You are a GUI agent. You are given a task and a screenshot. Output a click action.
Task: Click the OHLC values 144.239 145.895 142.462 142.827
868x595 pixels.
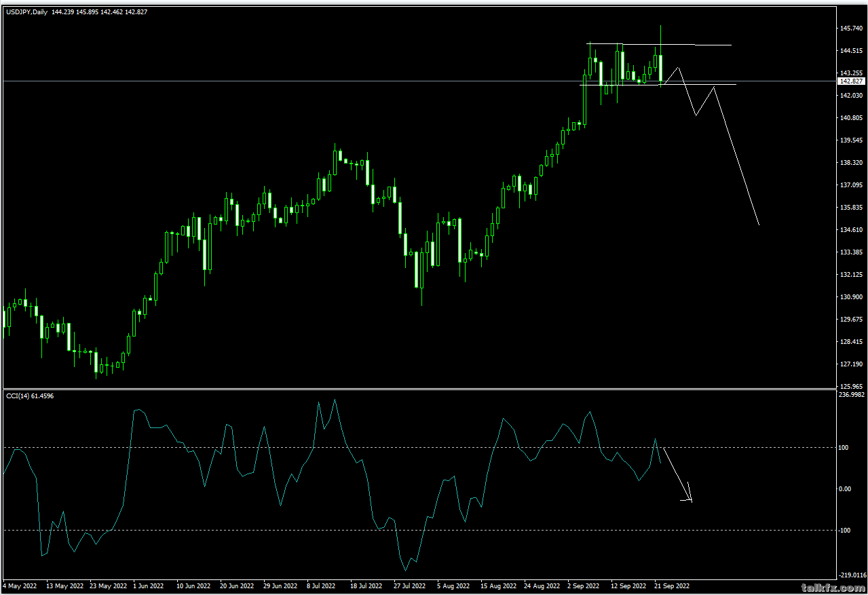[x=100, y=12]
